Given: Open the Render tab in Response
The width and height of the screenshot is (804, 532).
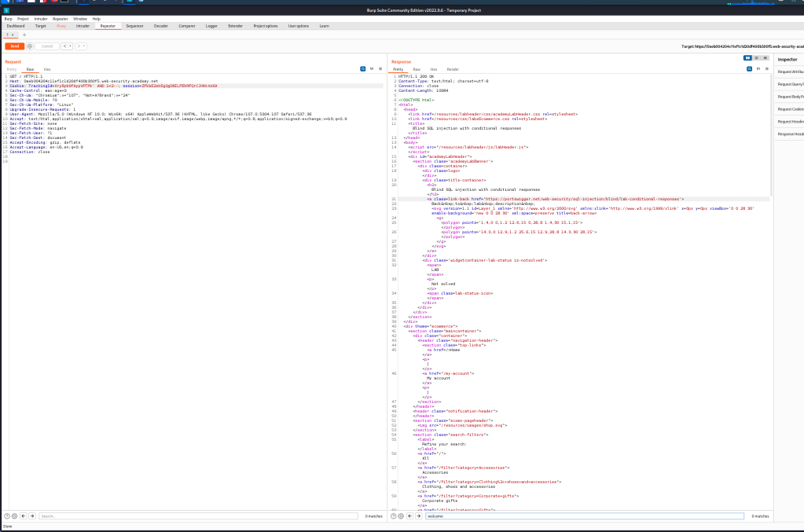Looking at the screenshot, I should (453, 69).
